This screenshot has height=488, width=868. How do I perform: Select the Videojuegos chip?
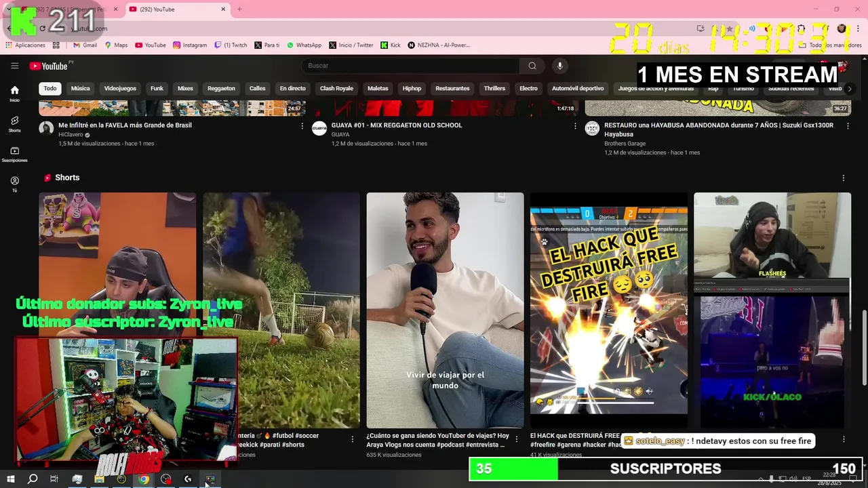pyautogui.click(x=120, y=88)
